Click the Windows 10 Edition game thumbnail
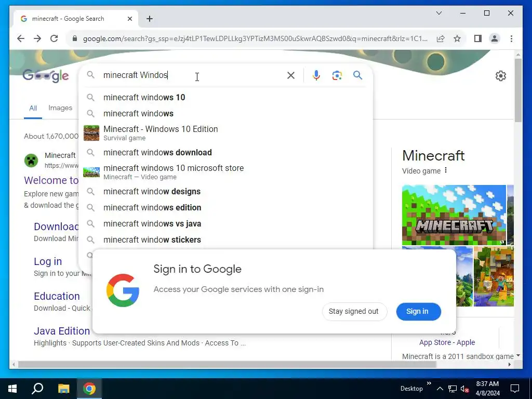The width and height of the screenshot is (532, 399). (91, 133)
